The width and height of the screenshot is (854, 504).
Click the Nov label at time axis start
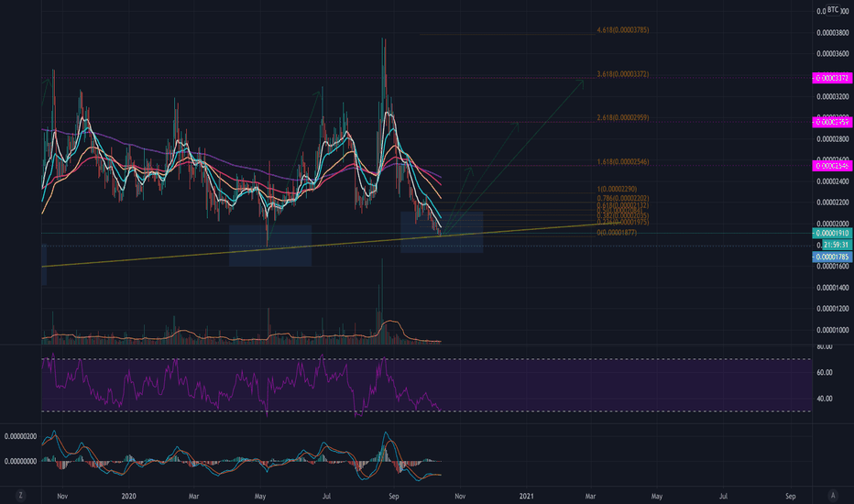pos(62,497)
